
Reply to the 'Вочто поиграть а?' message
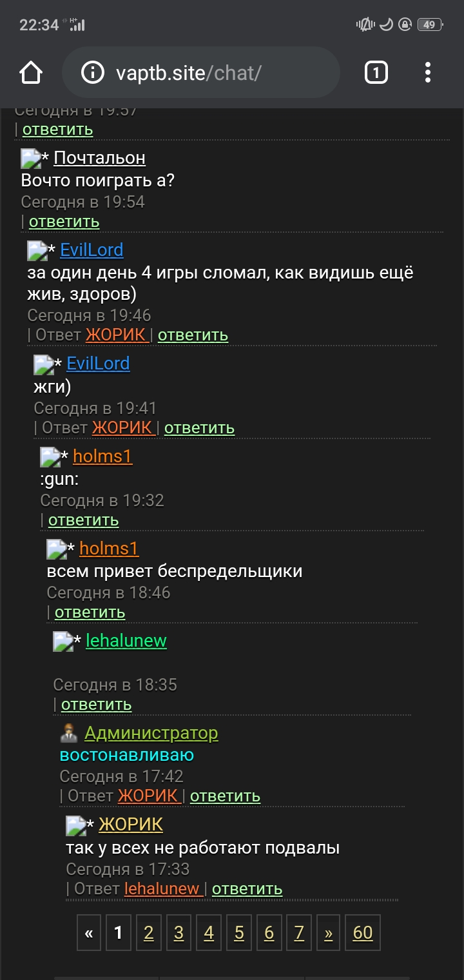click(x=64, y=222)
